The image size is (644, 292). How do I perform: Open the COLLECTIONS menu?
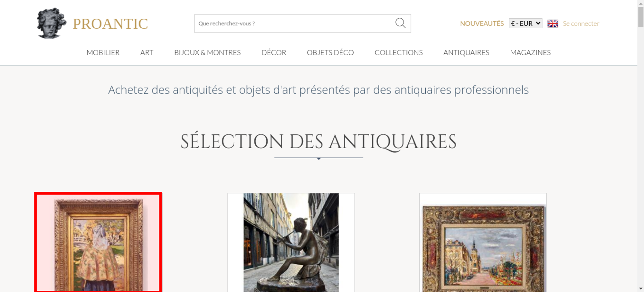[398, 52]
